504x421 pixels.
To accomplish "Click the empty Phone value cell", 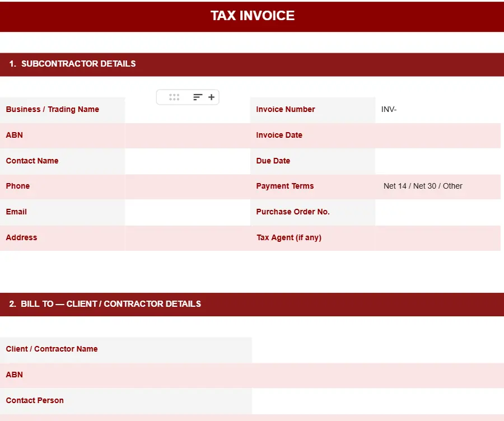I will click(x=187, y=186).
